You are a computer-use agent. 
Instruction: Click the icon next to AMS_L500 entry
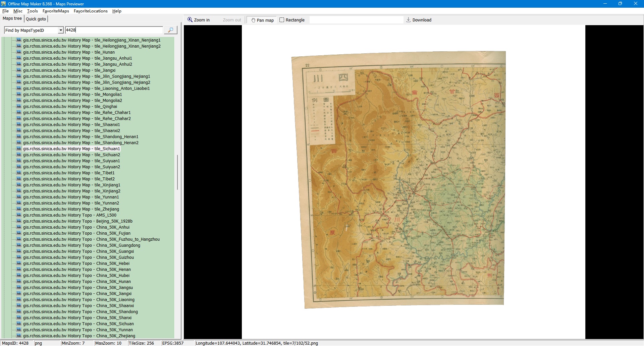19,215
